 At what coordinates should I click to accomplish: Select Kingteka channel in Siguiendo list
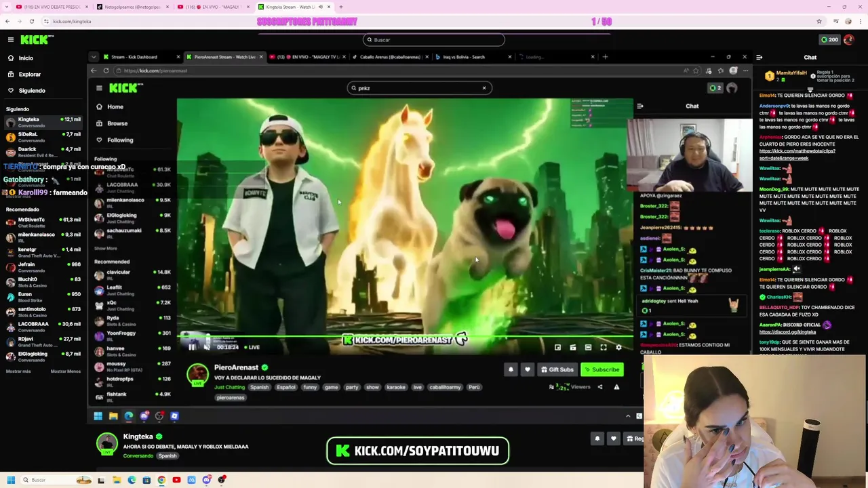point(43,122)
